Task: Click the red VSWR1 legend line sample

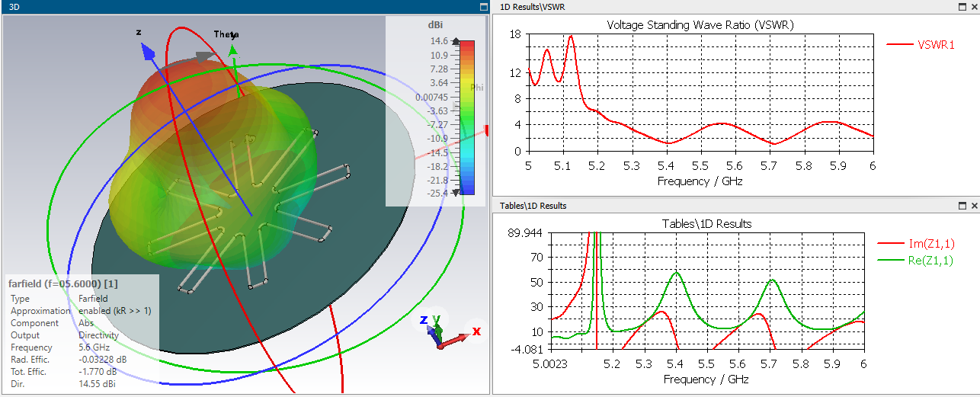Action: [899, 45]
